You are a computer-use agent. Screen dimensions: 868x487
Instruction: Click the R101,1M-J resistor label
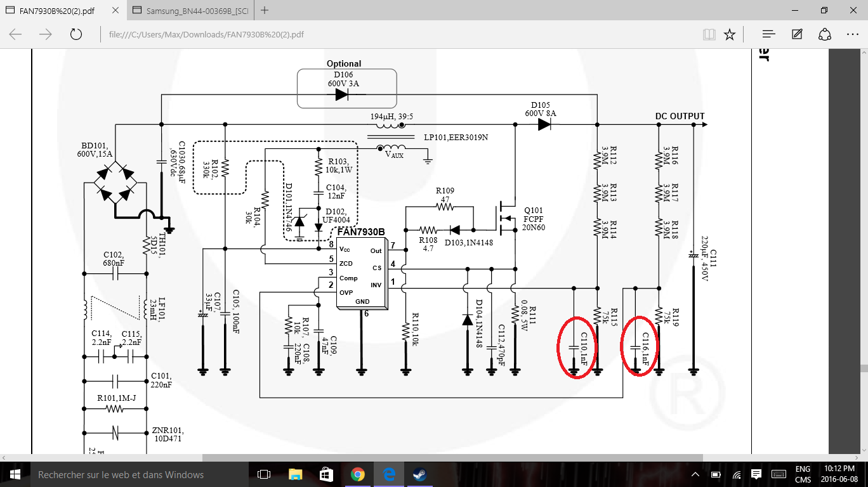(117, 398)
